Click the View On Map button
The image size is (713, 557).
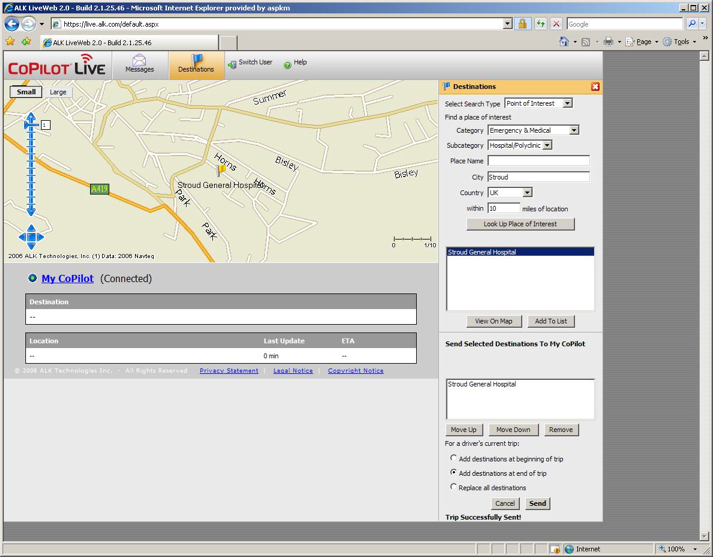pyautogui.click(x=494, y=321)
